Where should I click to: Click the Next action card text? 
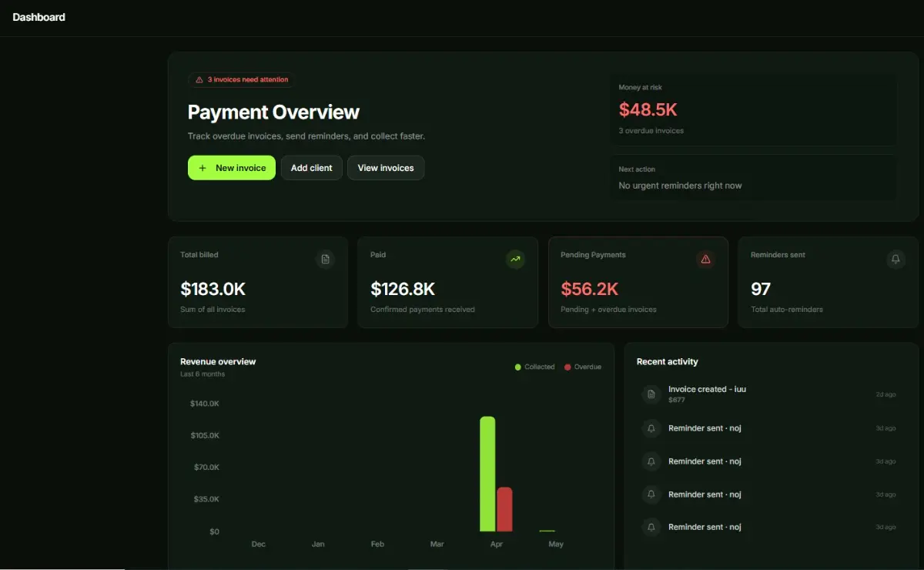tap(681, 186)
